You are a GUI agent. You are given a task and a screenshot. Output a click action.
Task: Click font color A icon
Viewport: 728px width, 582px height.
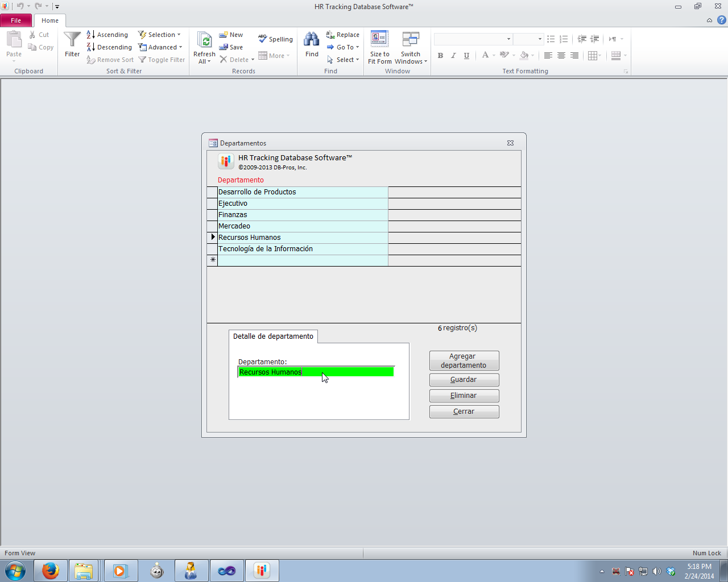pos(485,56)
